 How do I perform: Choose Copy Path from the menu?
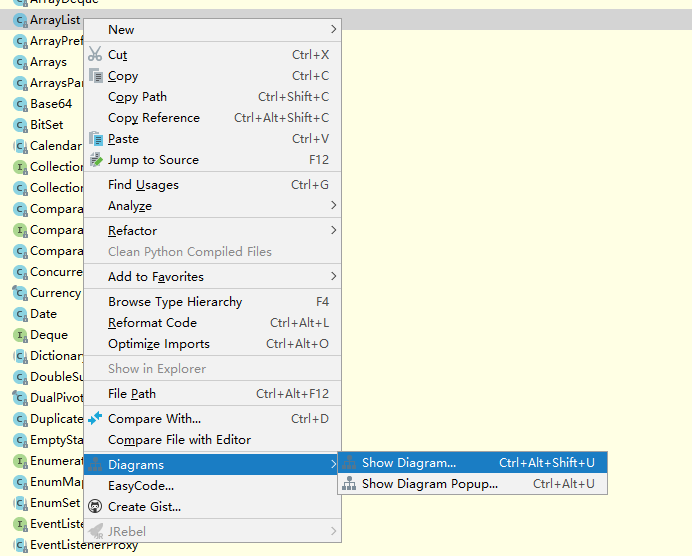[x=212, y=97]
